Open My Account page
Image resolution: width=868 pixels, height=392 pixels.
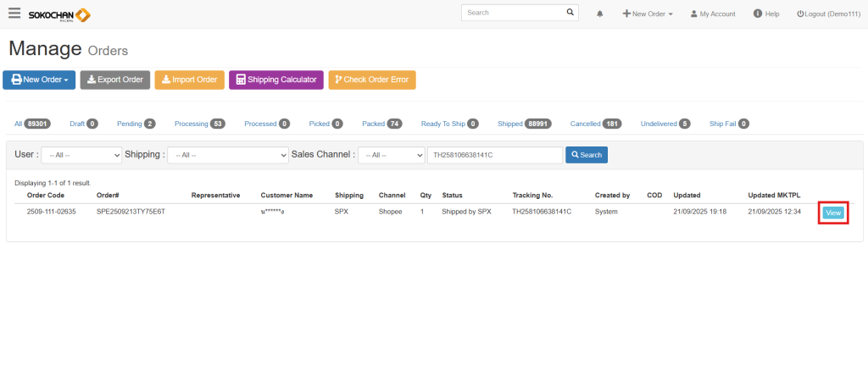713,14
